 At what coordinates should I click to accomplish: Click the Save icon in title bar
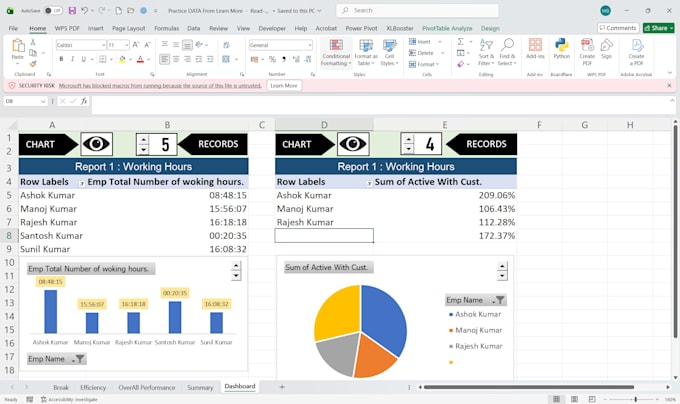coord(72,10)
